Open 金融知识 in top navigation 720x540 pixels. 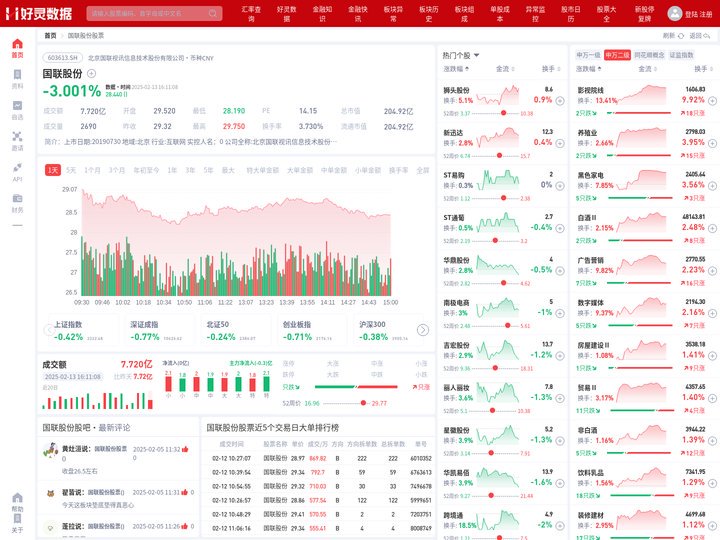click(322, 14)
